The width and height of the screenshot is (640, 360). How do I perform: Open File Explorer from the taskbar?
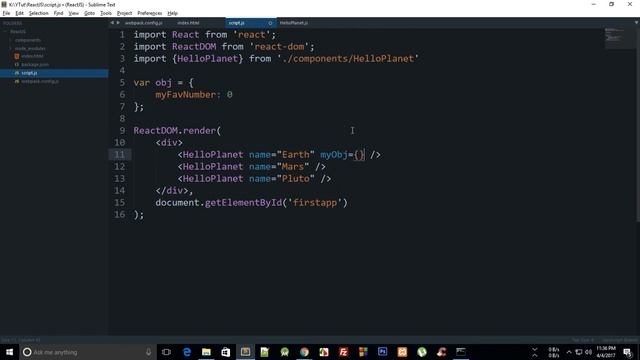206,352
